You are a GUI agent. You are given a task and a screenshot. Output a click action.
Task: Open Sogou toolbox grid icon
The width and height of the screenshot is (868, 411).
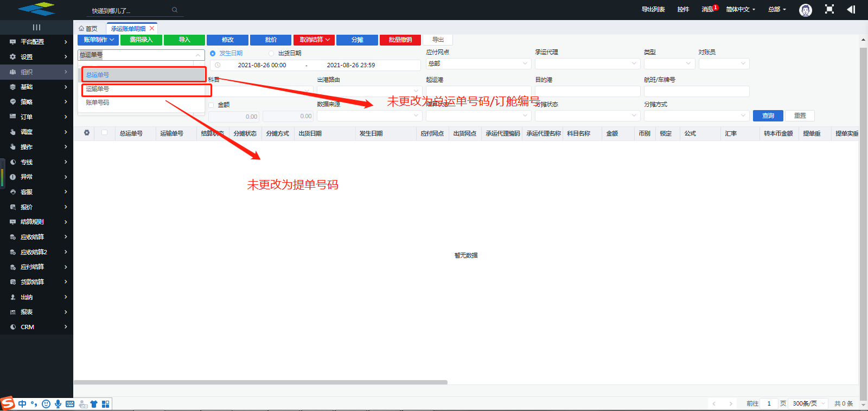pos(106,404)
